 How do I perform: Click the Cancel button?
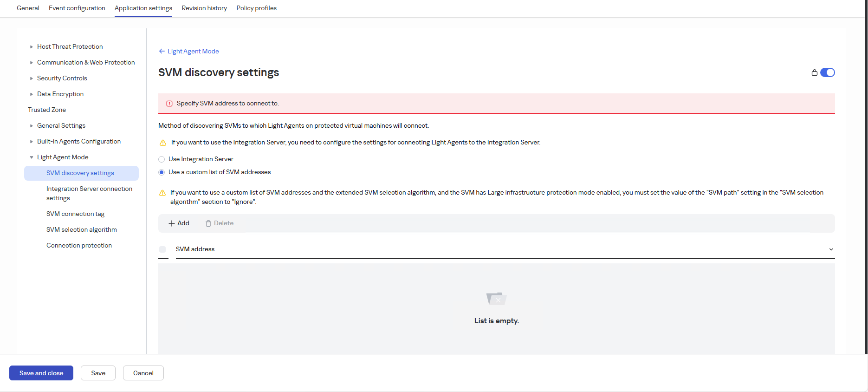[143, 373]
